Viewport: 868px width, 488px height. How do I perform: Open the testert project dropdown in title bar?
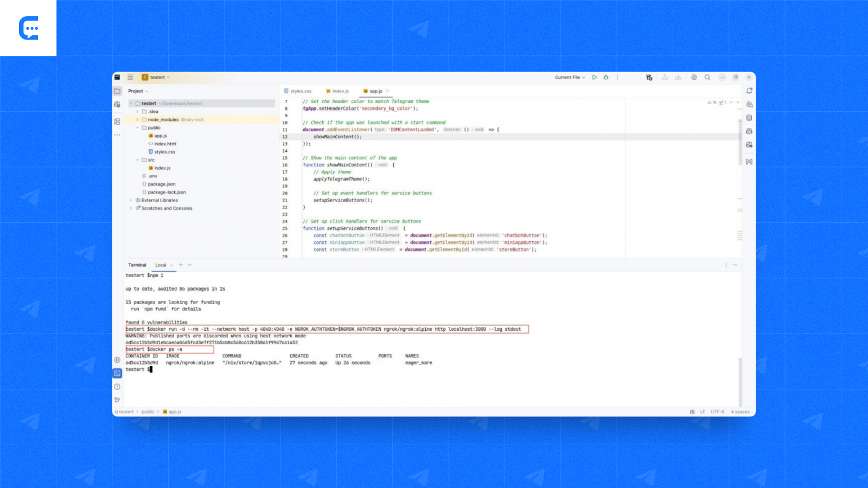[156, 78]
